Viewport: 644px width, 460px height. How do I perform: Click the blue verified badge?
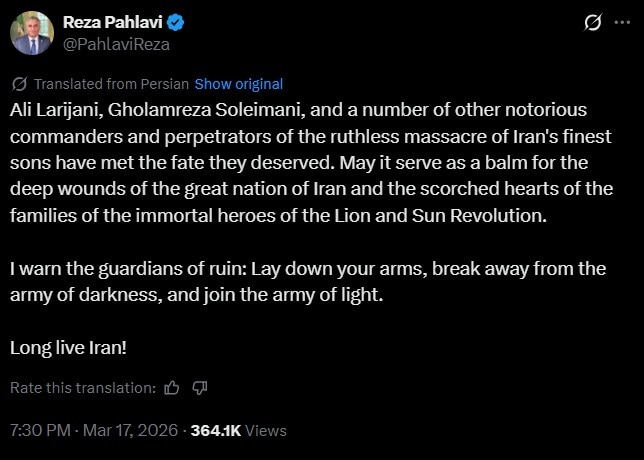(174, 22)
